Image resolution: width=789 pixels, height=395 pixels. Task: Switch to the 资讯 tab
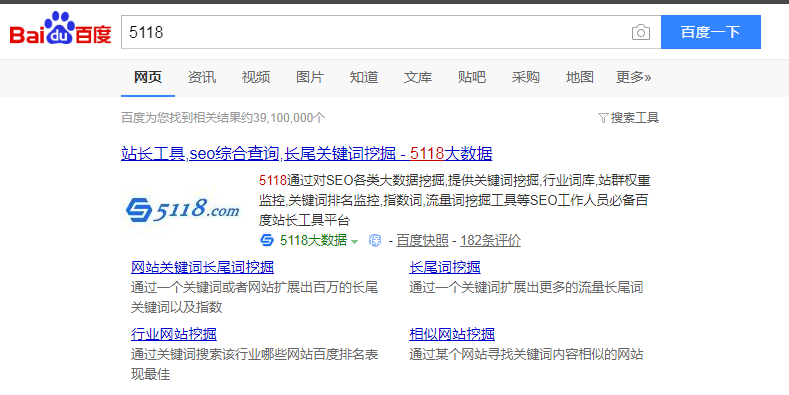[x=202, y=77]
